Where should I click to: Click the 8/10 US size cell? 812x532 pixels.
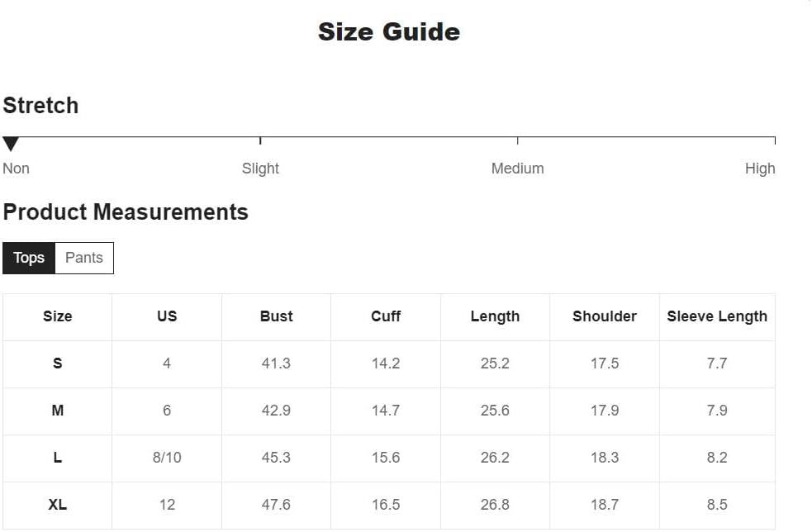click(167, 458)
